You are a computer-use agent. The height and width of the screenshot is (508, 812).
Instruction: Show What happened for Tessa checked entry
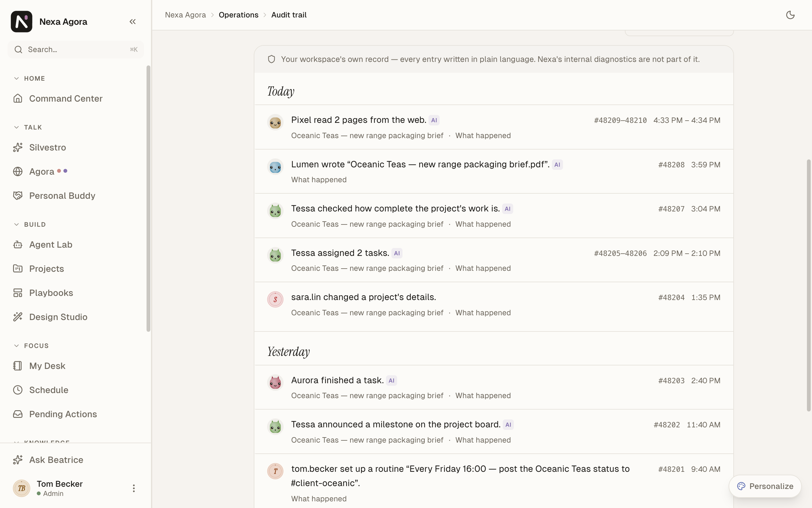point(483,224)
